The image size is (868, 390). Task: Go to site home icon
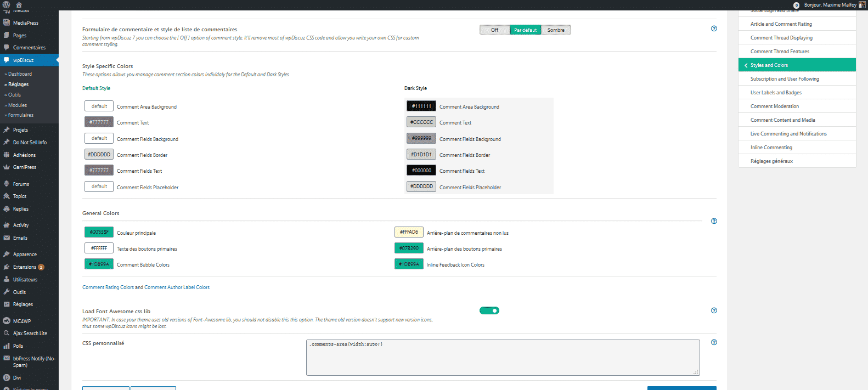[19, 4]
